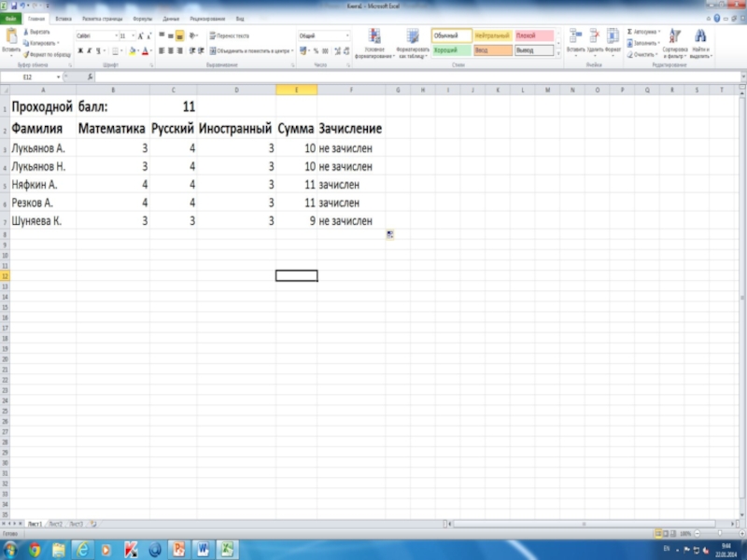Image resolution: width=747 pixels, height=560 pixels.
Task: Open Format as Table (Форматировать как таблицу)
Action: click(x=413, y=43)
